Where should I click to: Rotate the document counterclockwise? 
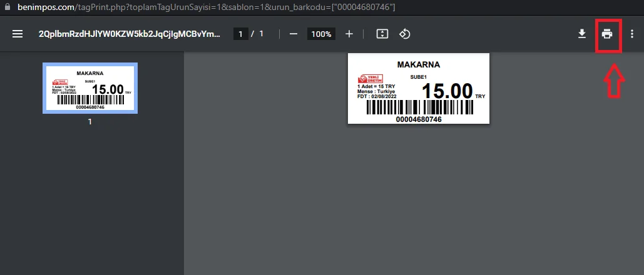tap(404, 34)
